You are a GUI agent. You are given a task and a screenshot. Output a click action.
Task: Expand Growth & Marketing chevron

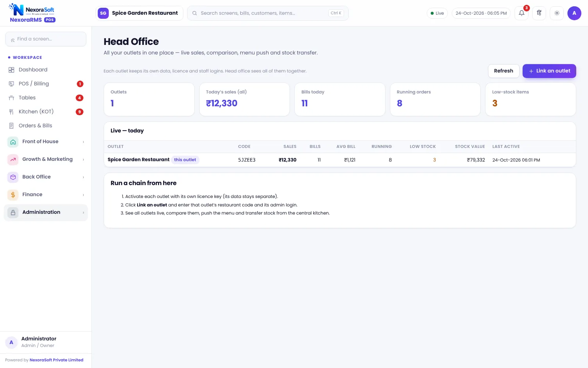(x=83, y=160)
